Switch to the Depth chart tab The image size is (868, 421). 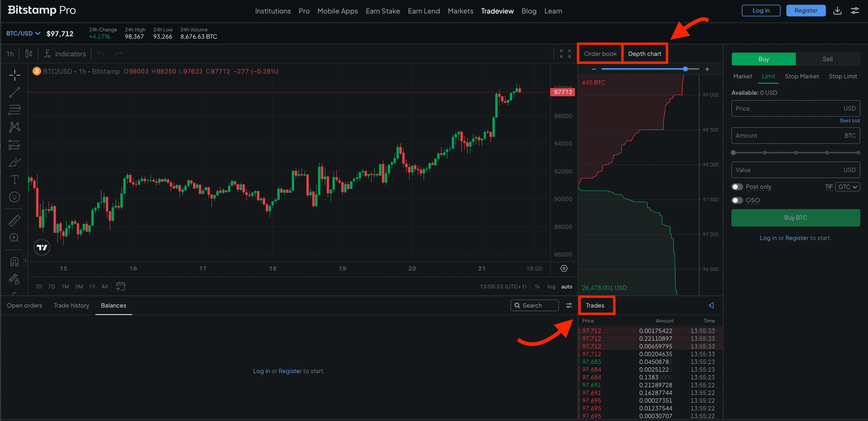coord(644,53)
